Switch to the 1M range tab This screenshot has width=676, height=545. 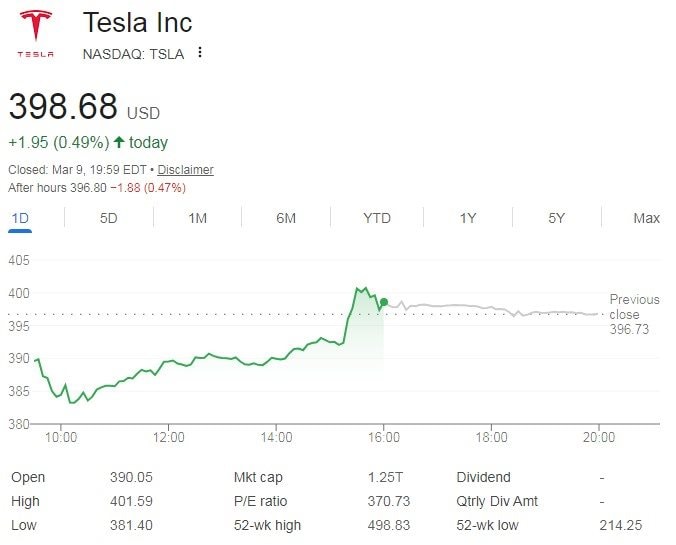(198, 218)
